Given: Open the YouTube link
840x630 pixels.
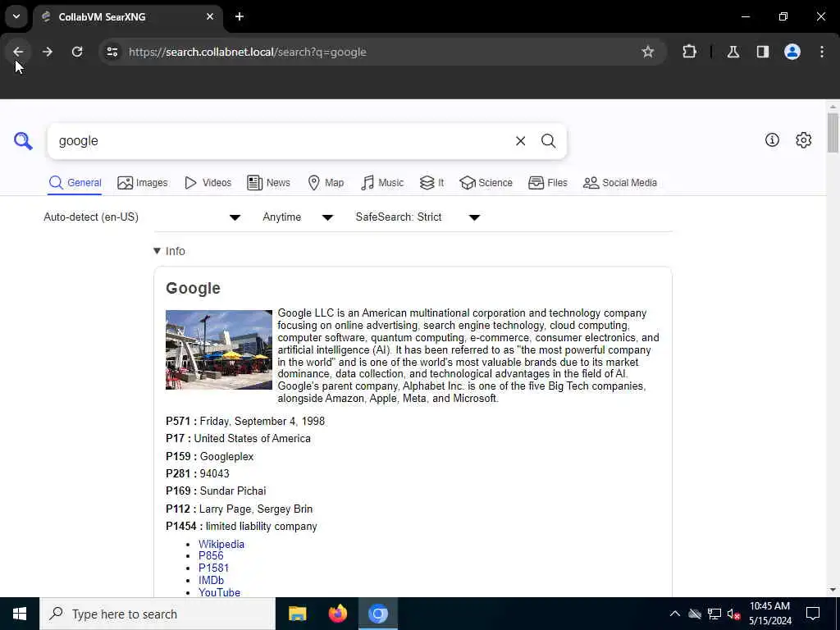Looking at the screenshot, I should (219, 592).
